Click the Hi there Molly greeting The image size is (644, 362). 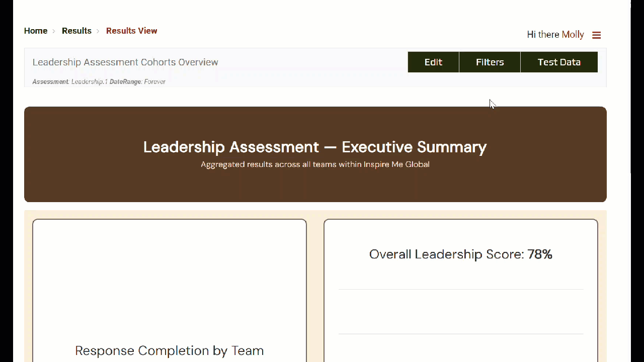click(x=555, y=35)
